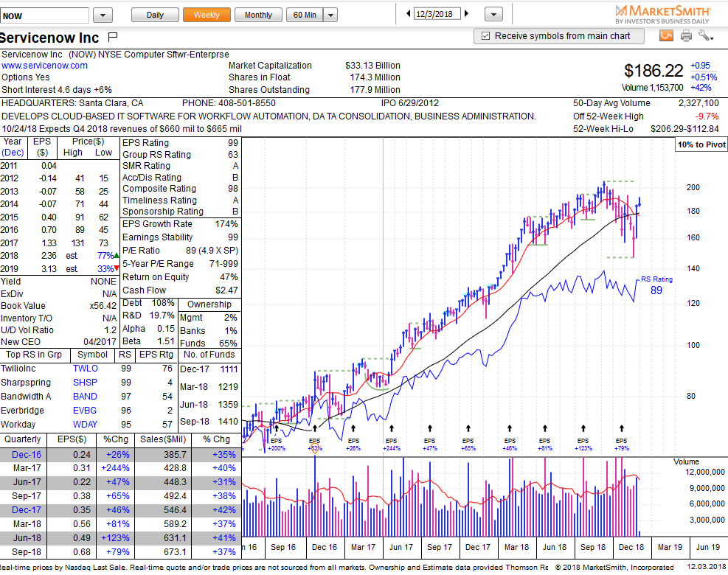Click the 52-Week Hi-Lo value

[x=684, y=129]
